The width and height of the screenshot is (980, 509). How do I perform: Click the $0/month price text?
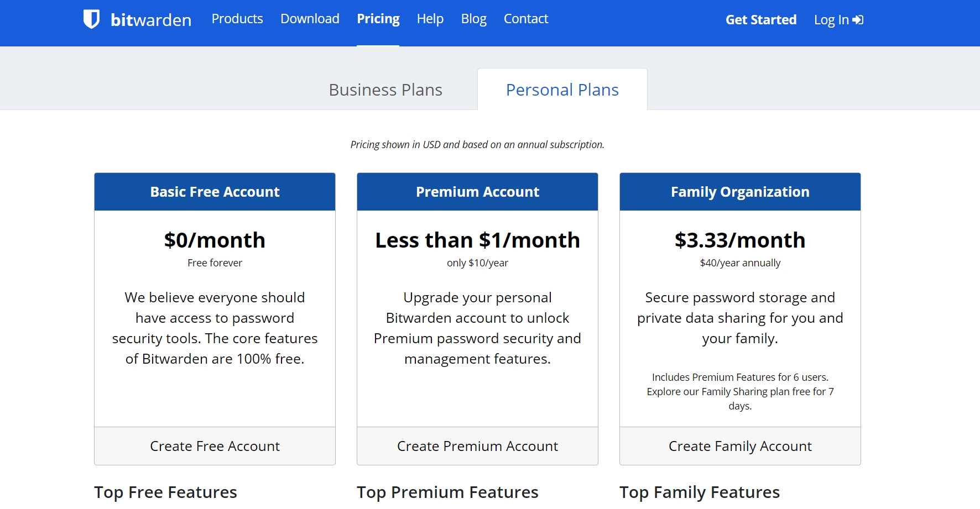tap(215, 240)
